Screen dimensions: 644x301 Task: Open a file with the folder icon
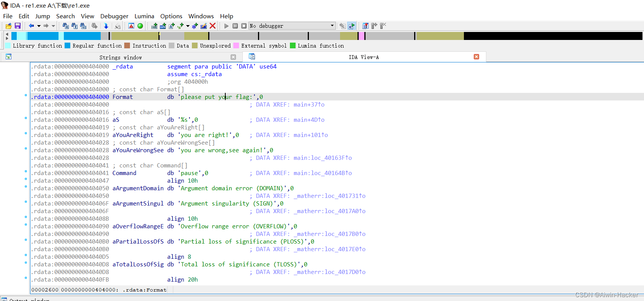click(8, 26)
